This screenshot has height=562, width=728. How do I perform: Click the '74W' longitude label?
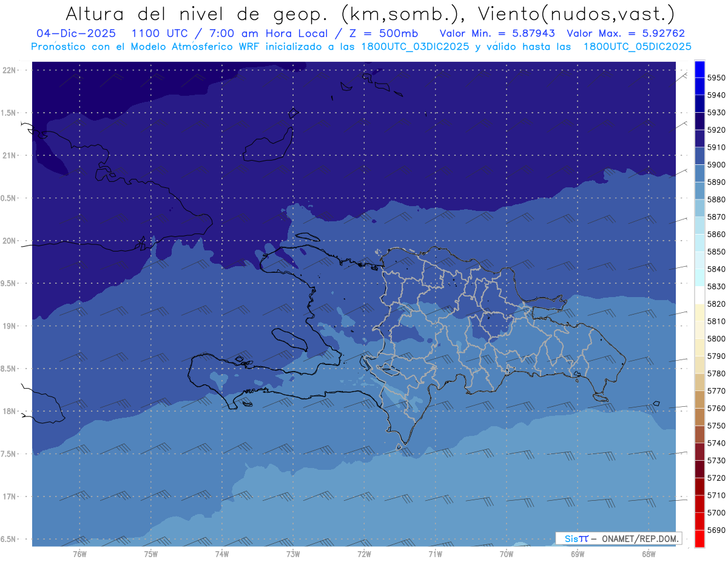(221, 554)
